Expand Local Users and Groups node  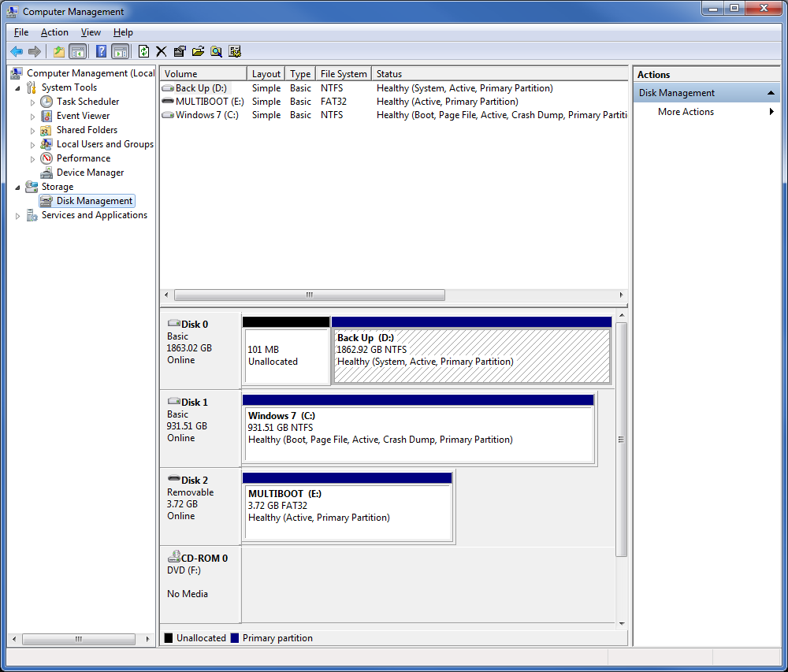(32, 145)
